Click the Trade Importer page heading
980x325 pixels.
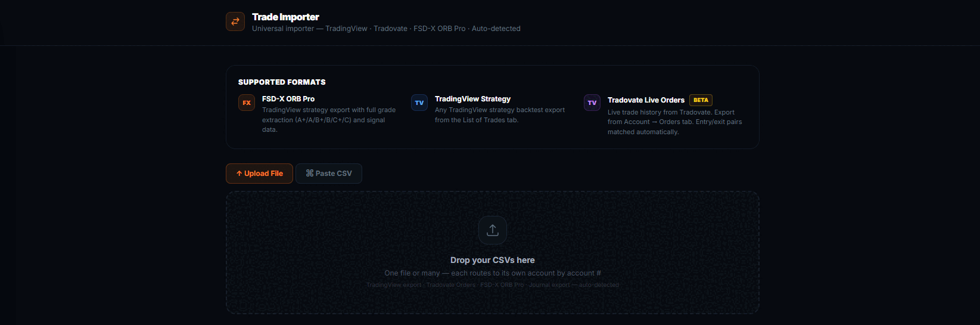tap(285, 17)
